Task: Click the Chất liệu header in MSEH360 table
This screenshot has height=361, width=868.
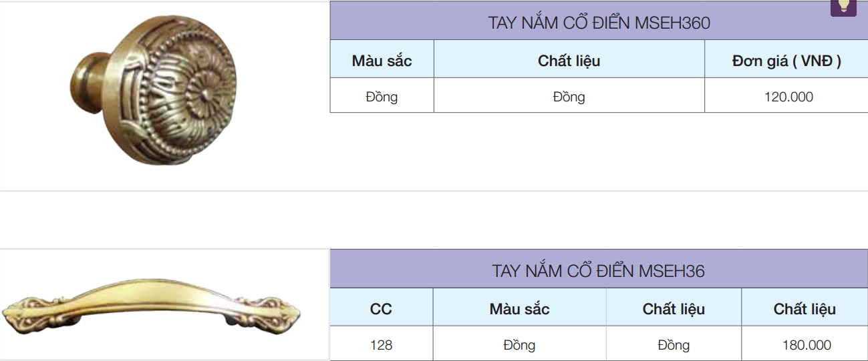Action: tap(569, 61)
